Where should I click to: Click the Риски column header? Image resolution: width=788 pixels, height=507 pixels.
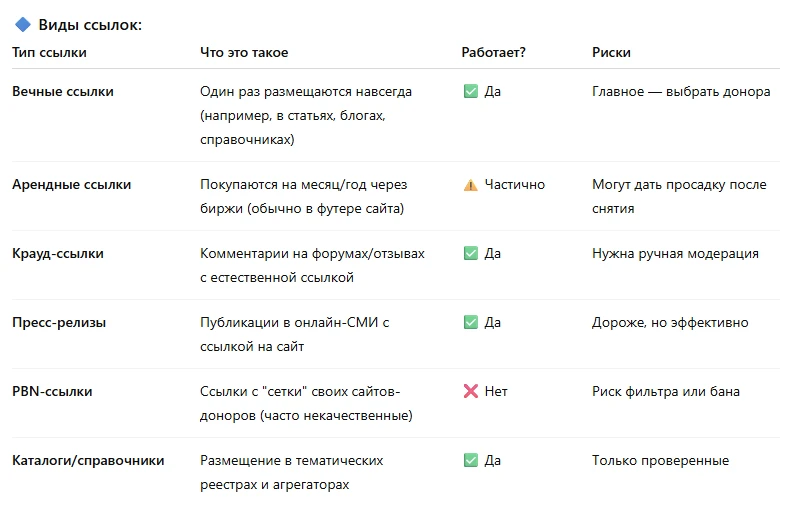(x=611, y=52)
